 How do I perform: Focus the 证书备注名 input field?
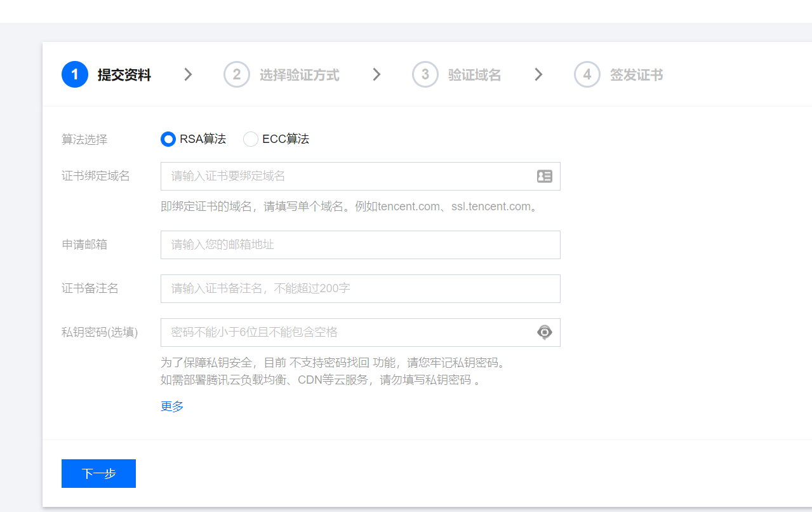360,289
